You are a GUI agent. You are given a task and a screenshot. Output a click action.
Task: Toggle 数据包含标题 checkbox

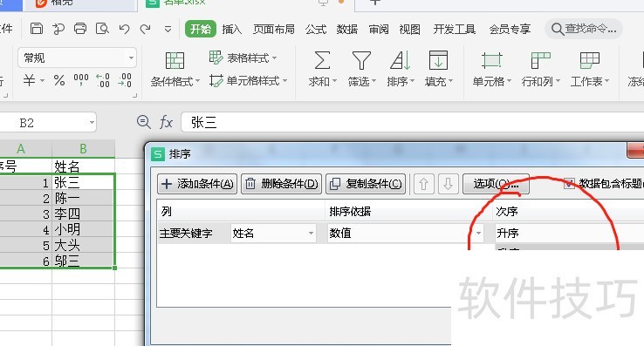[569, 183]
